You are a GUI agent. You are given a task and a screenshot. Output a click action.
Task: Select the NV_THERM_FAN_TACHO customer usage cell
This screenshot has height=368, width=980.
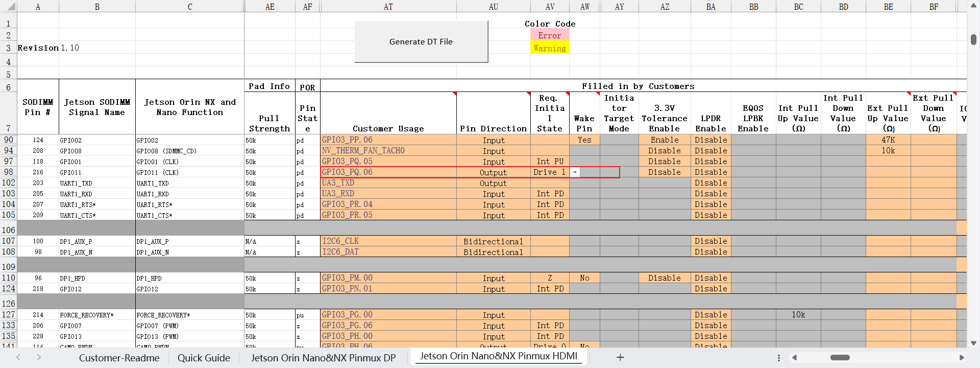[388, 151]
